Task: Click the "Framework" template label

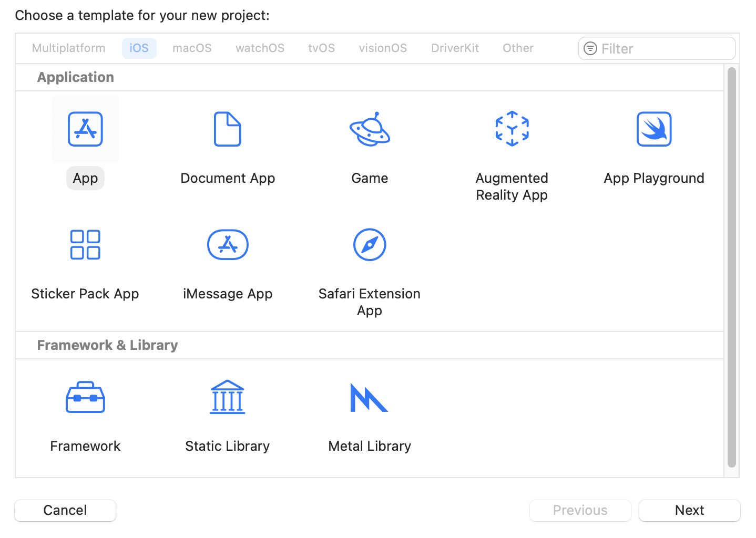Action: click(85, 446)
